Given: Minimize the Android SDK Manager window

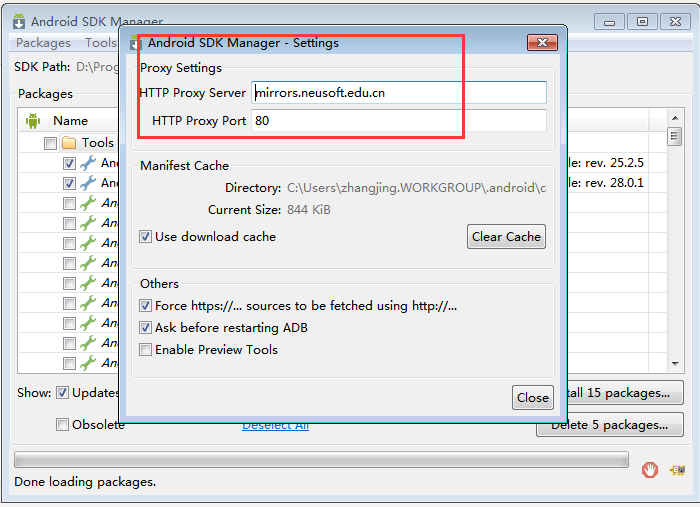Looking at the screenshot, I should point(609,21).
